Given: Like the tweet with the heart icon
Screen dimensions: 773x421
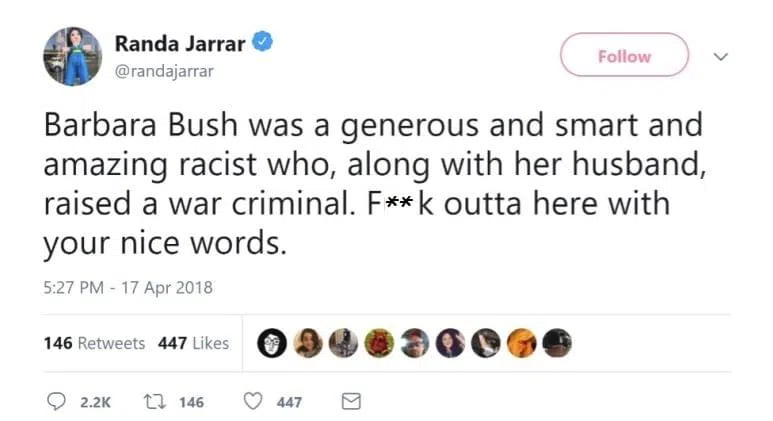Looking at the screenshot, I should coord(255,402).
